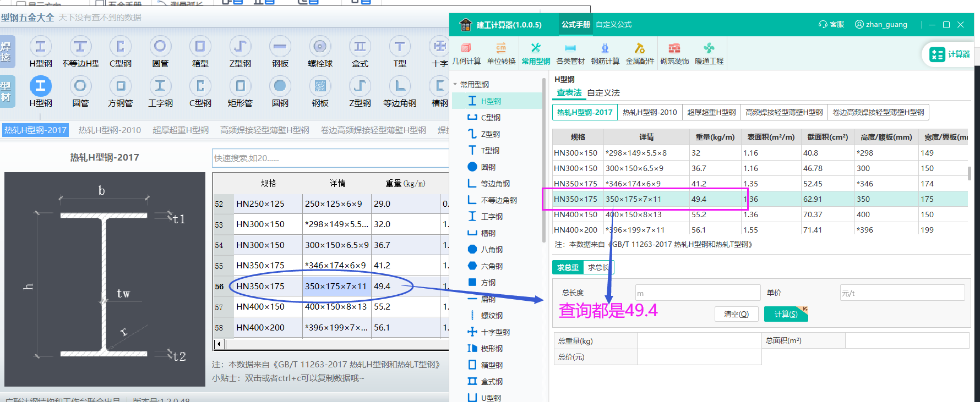Switch to the 求总长 mode

pos(598,267)
